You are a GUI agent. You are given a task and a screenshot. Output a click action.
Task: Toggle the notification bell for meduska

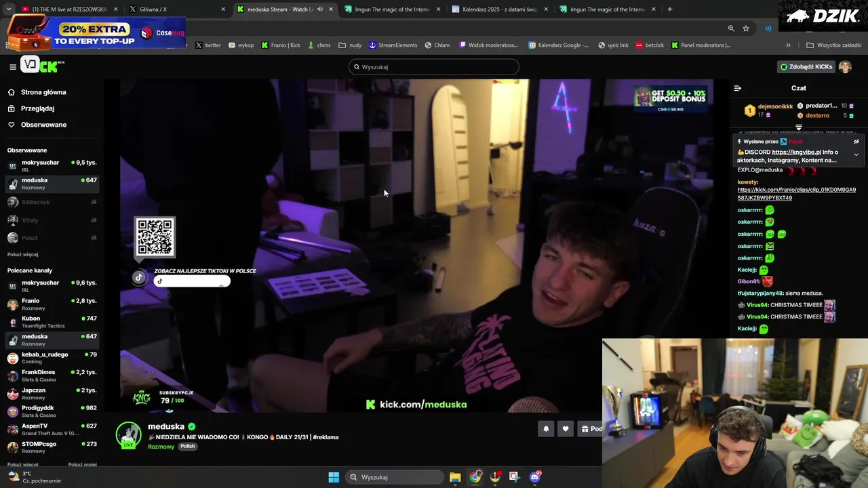tap(546, 428)
